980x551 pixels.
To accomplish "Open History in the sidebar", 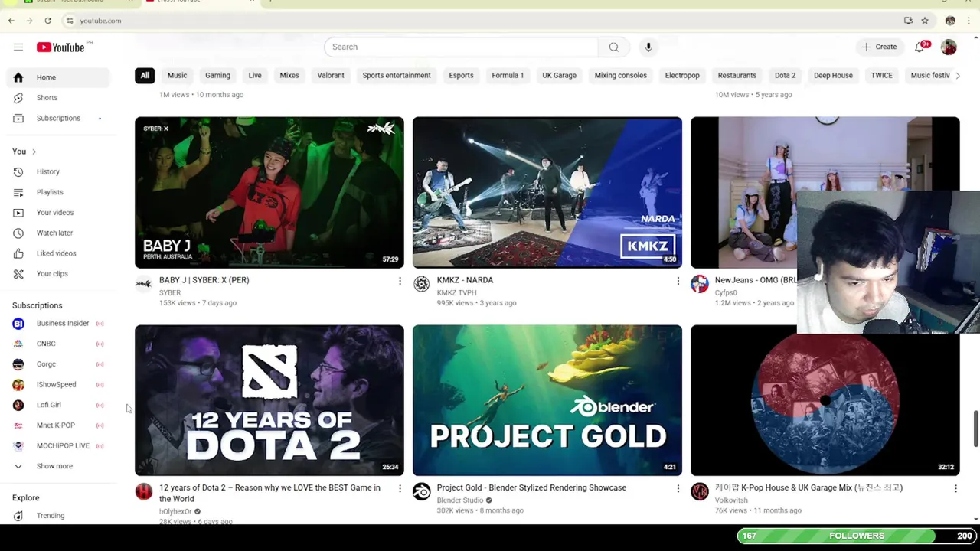I will [57, 171].
